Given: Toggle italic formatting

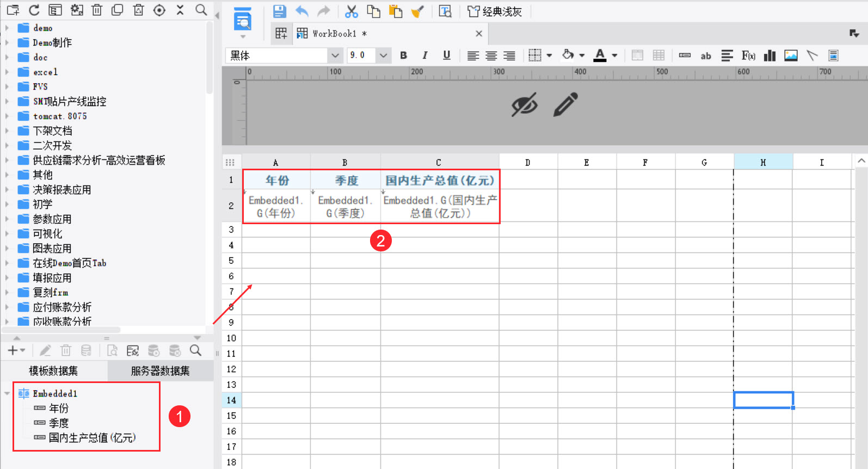Looking at the screenshot, I should pos(425,55).
